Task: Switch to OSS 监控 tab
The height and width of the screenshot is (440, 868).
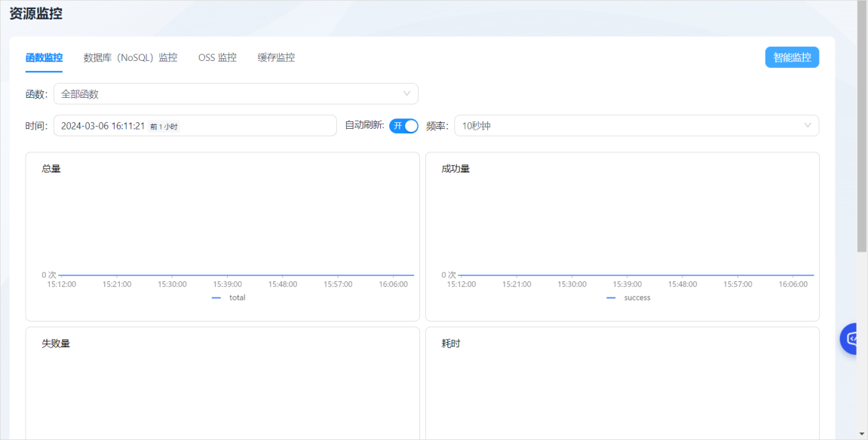Action: (217, 57)
